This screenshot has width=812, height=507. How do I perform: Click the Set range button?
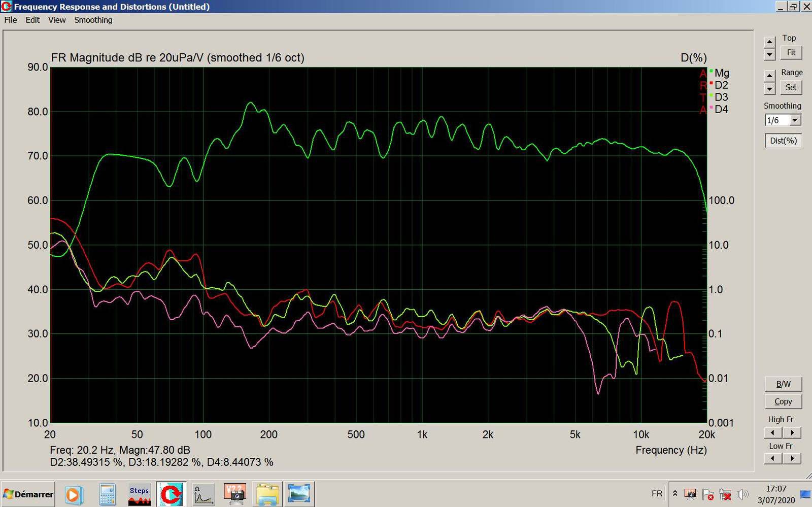[791, 87]
